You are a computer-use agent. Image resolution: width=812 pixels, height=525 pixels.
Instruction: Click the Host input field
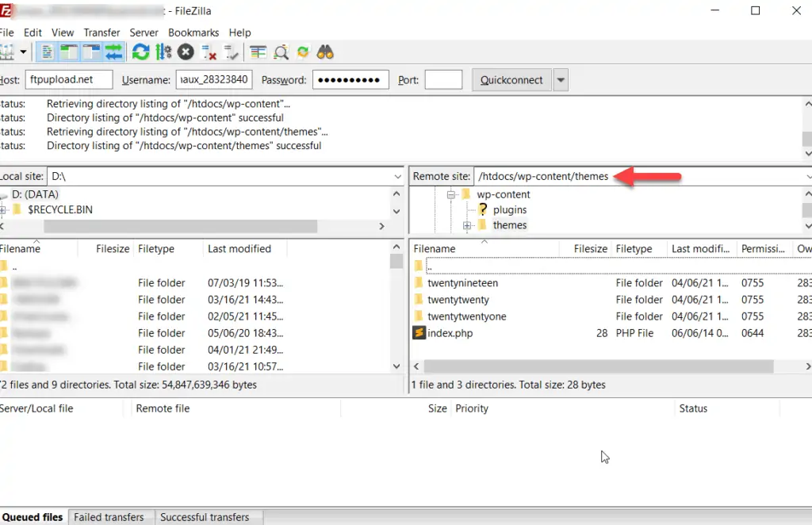[x=69, y=80]
